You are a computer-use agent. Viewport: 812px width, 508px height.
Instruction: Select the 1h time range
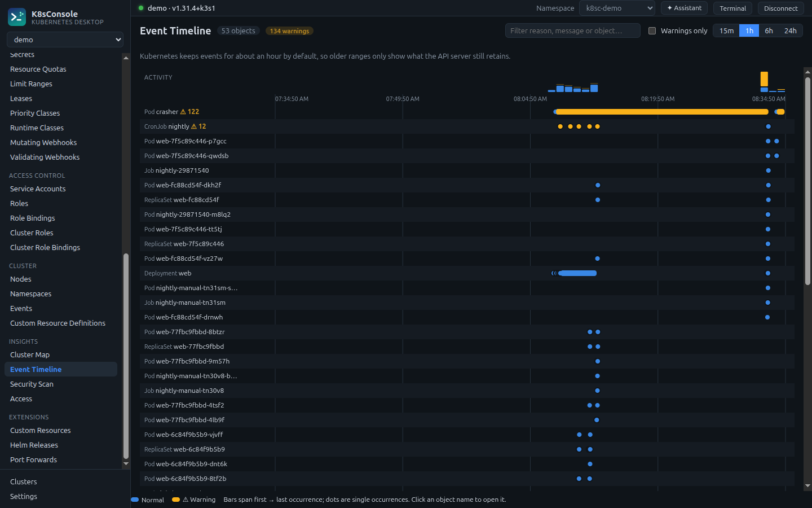[x=749, y=31]
